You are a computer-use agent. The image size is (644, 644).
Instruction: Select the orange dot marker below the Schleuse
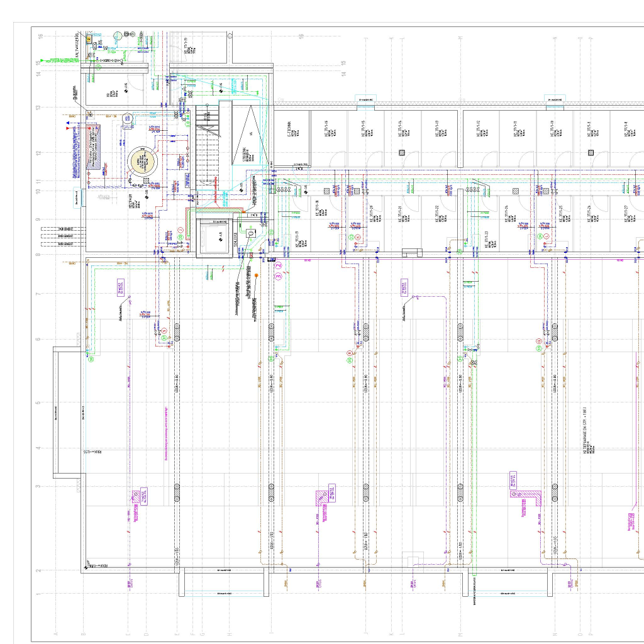click(257, 275)
